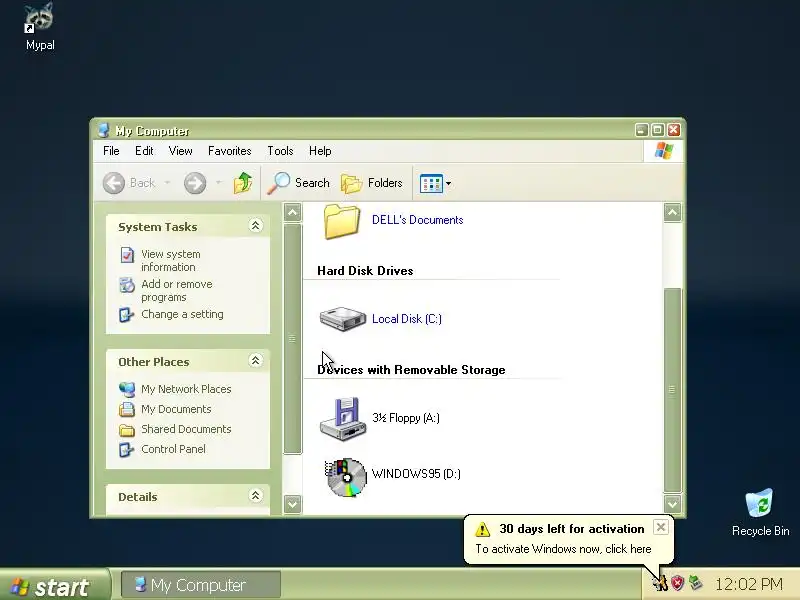Click the Add or remove programs icon
This screenshot has height=600, width=800.
click(x=127, y=285)
